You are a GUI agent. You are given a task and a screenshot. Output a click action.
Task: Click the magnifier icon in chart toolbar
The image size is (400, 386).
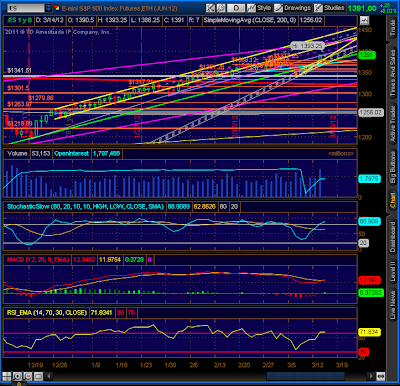point(221,8)
